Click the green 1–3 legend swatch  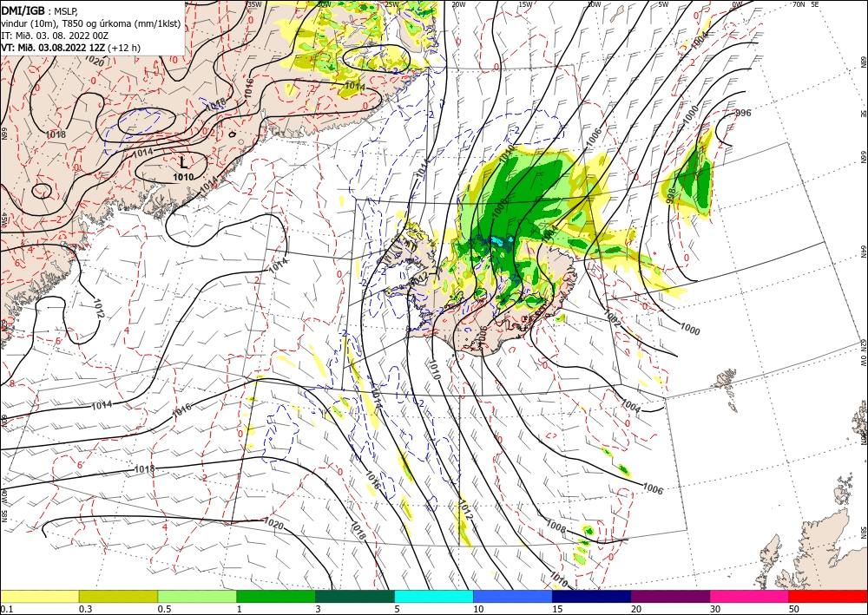(x=276, y=596)
